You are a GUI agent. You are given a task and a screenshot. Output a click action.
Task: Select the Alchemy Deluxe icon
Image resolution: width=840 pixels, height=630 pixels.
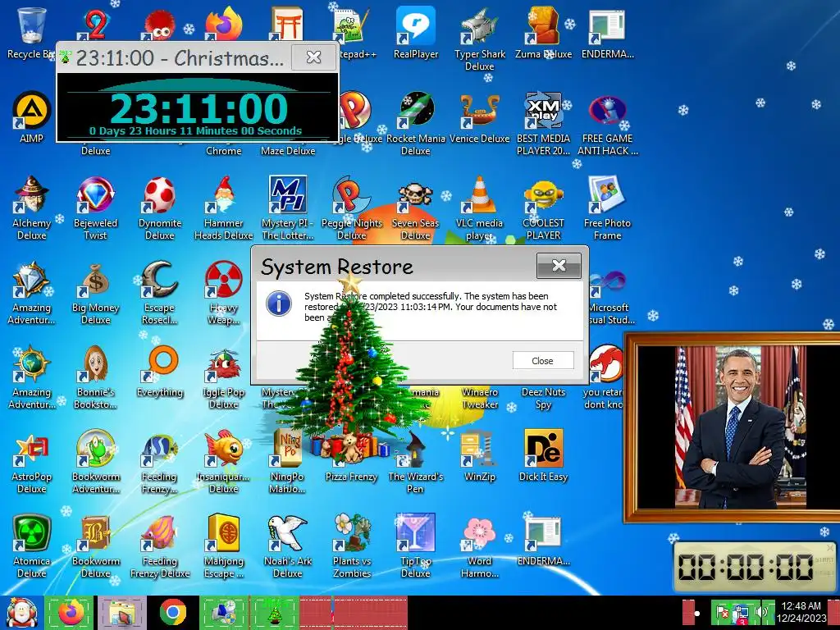32,208
